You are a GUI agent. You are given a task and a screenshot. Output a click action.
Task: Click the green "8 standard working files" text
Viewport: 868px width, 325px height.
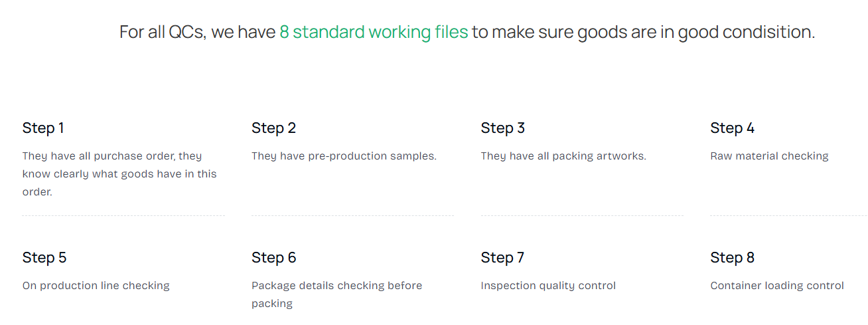[x=374, y=32]
